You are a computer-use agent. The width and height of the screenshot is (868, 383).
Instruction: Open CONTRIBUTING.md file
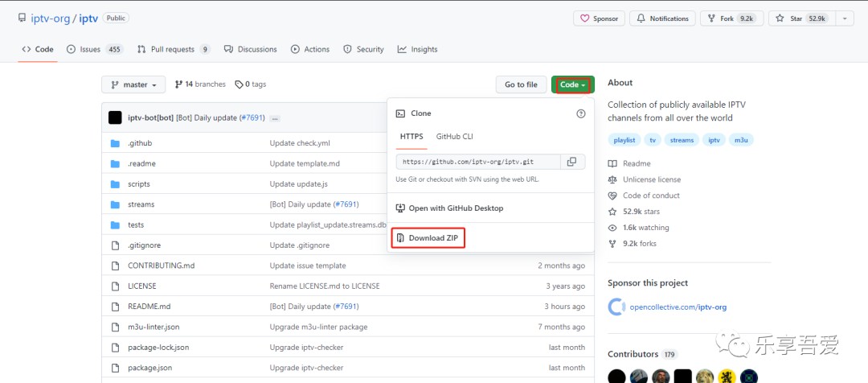pyautogui.click(x=161, y=266)
